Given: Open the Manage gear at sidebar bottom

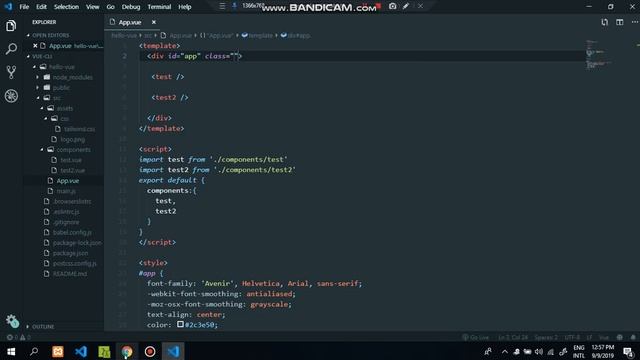Looking at the screenshot, I should tap(12, 322).
